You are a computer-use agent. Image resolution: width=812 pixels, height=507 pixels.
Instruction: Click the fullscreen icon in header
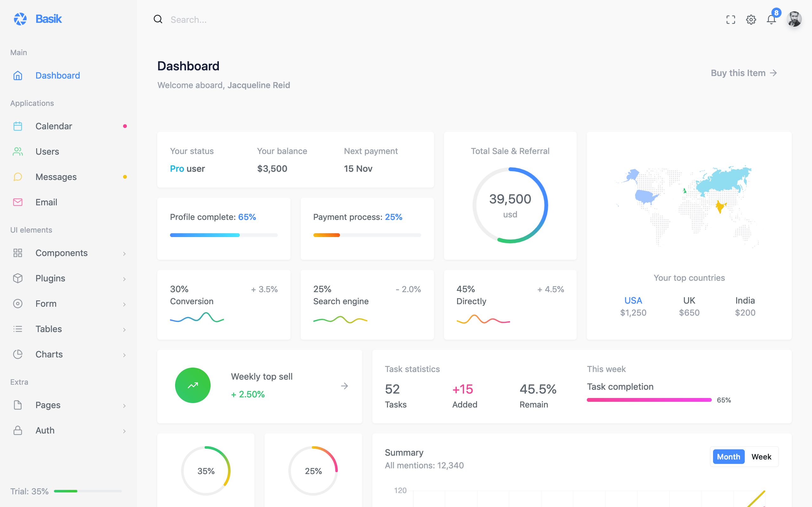[x=730, y=20]
